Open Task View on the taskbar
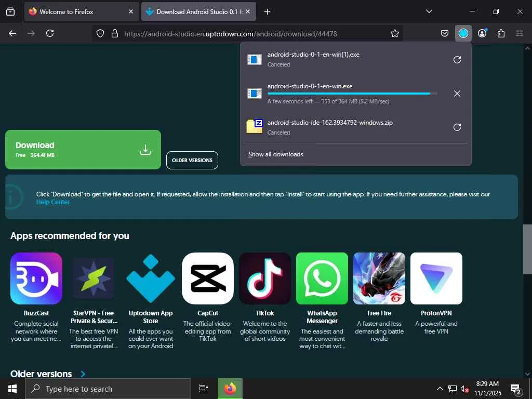 204,389
